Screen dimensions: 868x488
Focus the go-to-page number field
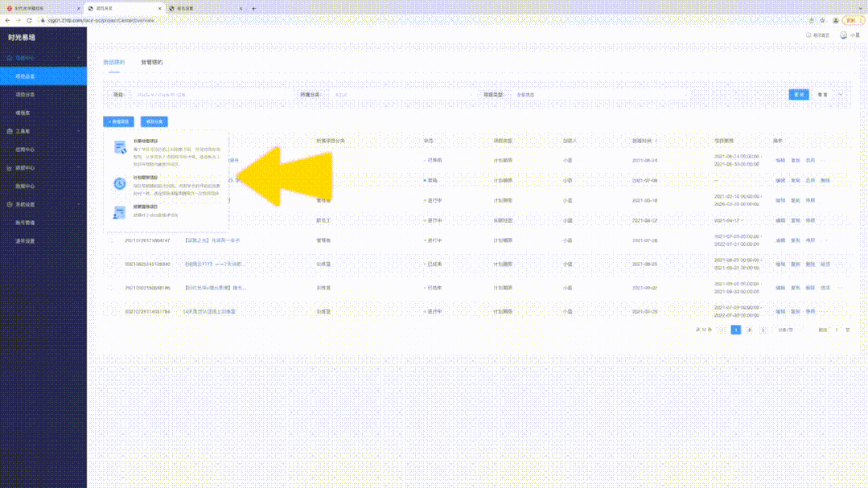pos(837,330)
